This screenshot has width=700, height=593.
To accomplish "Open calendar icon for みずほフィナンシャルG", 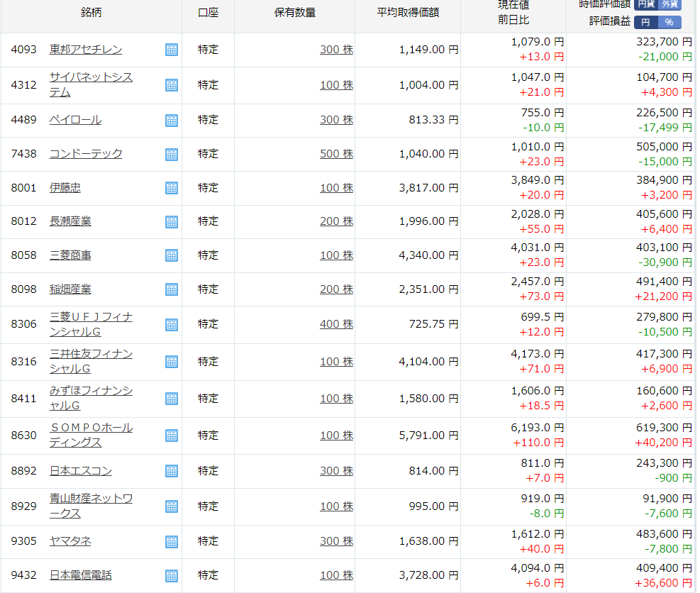I will (172, 399).
